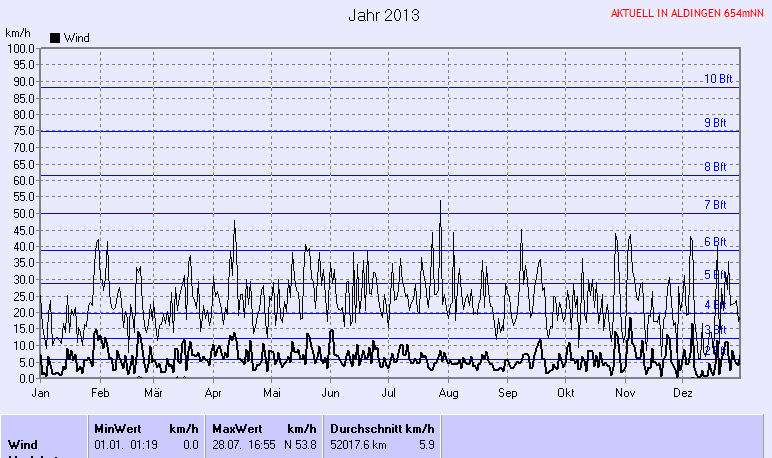Click the "10 Bft" scale label
The height and width of the screenshot is (458, 772).
[x=717, y=79]
